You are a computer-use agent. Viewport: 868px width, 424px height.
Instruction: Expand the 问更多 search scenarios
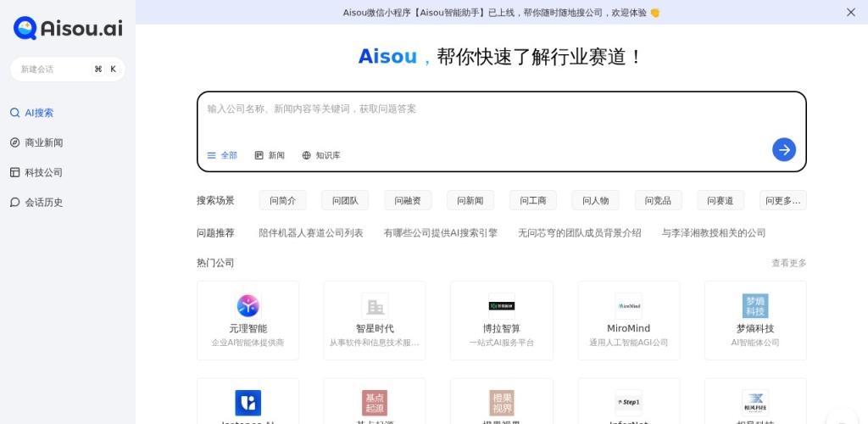(x=782, y=200)
